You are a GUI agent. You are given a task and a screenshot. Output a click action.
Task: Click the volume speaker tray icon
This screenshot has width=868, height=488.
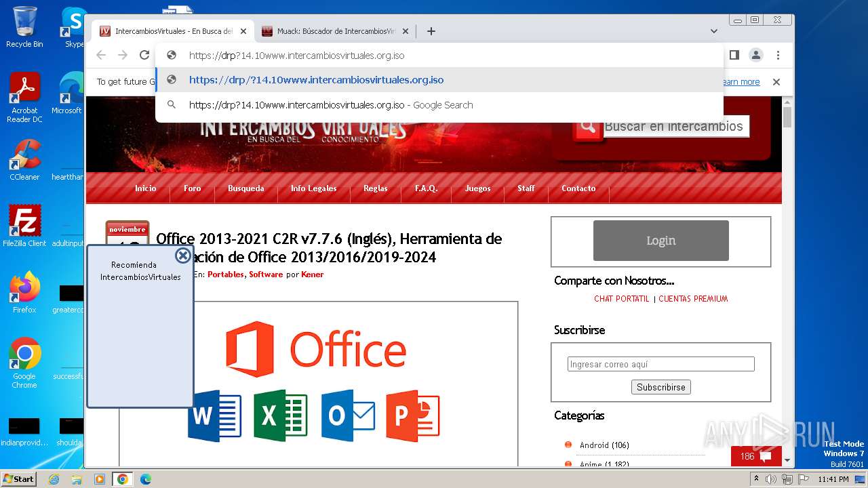coord(771,479)
